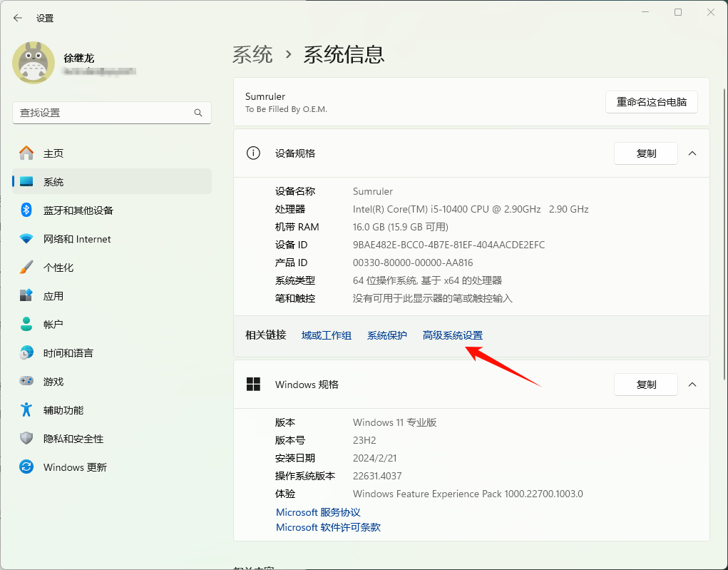The height and width of the screenshot is (570, 728).
Task: Select the 系统 monitor icon
Action: [26, 182]
